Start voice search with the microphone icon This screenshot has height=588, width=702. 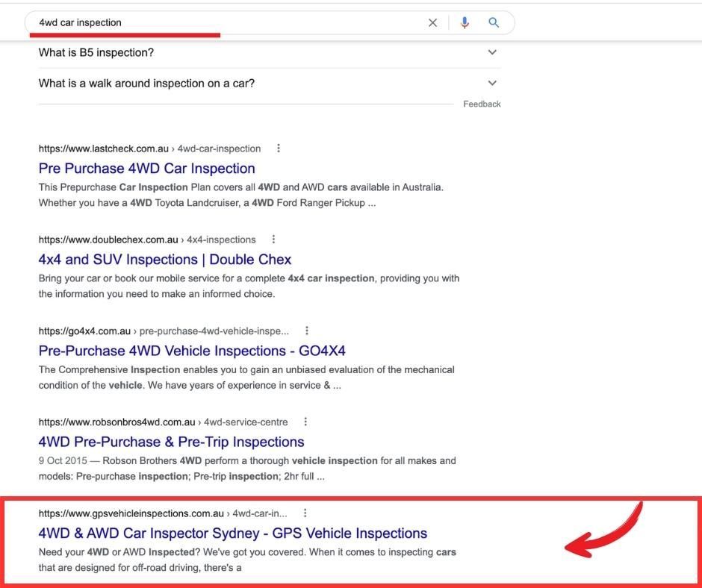coord(465,22)
